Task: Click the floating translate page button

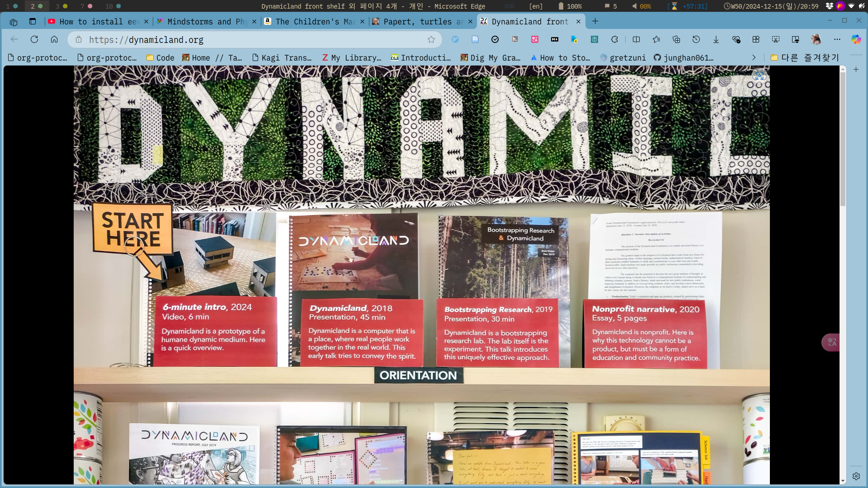Action: 831,343
